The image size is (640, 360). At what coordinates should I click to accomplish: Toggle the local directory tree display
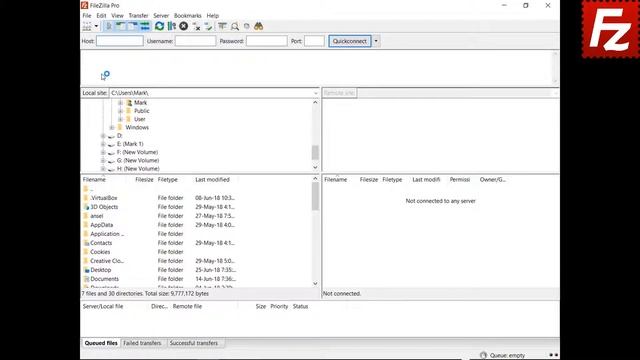[120, 27]
